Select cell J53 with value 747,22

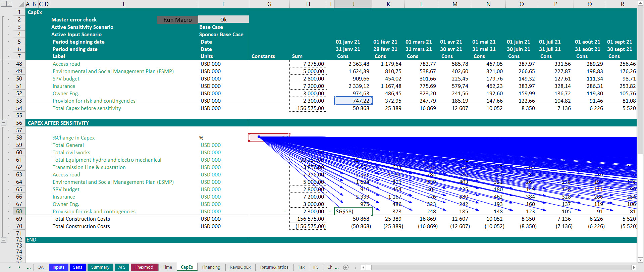(x=353, y=101)
